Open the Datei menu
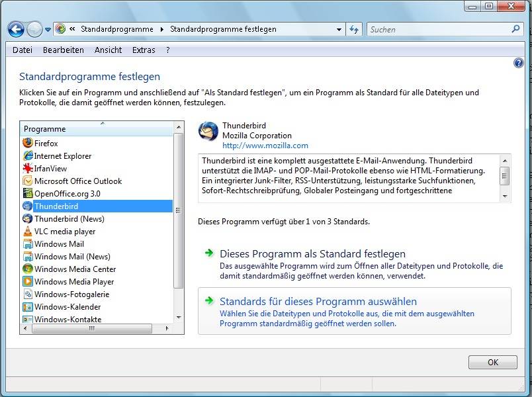Image resolution: width=532 pixels, height=397 pixels. click(x=22, y=50)
